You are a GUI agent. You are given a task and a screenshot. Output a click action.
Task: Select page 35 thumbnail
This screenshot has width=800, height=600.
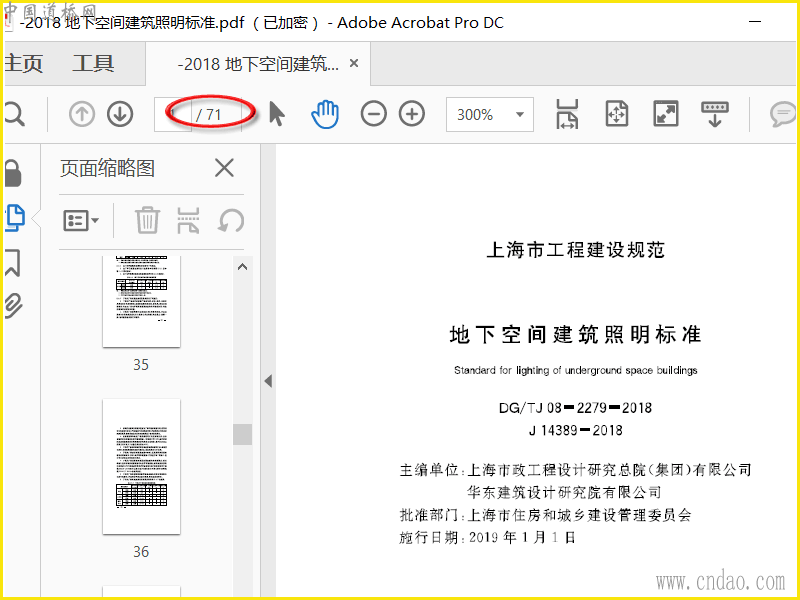(x=141, y=301)
